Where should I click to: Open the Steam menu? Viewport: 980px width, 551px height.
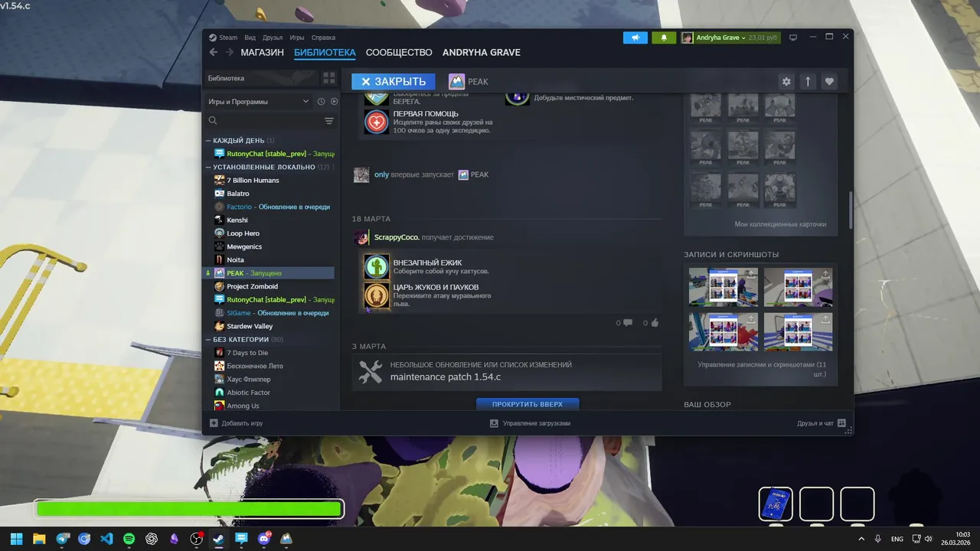coord(228,37)
